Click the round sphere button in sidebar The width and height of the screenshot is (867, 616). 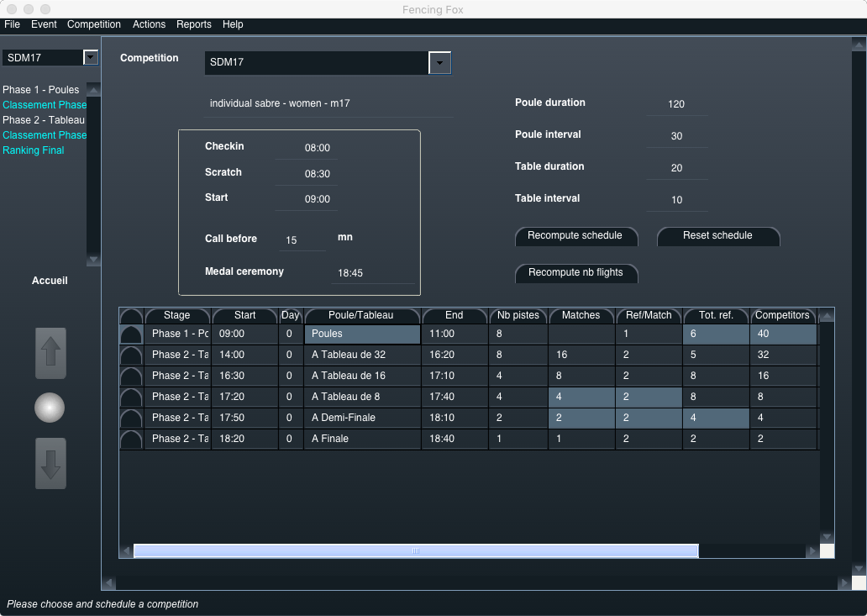(50, 408)
